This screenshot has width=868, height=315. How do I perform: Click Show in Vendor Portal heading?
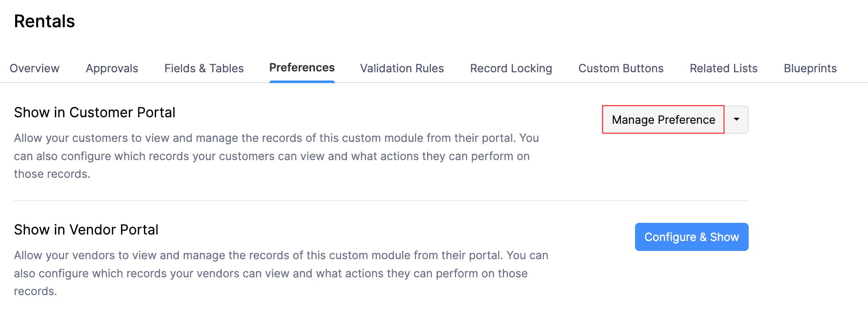86,229
